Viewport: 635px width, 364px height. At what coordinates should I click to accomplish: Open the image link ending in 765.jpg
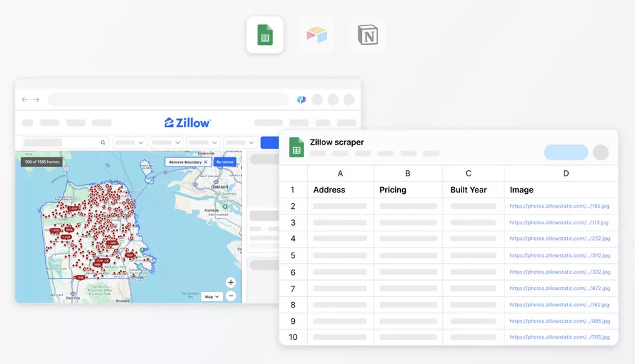(x=560, y=337)
